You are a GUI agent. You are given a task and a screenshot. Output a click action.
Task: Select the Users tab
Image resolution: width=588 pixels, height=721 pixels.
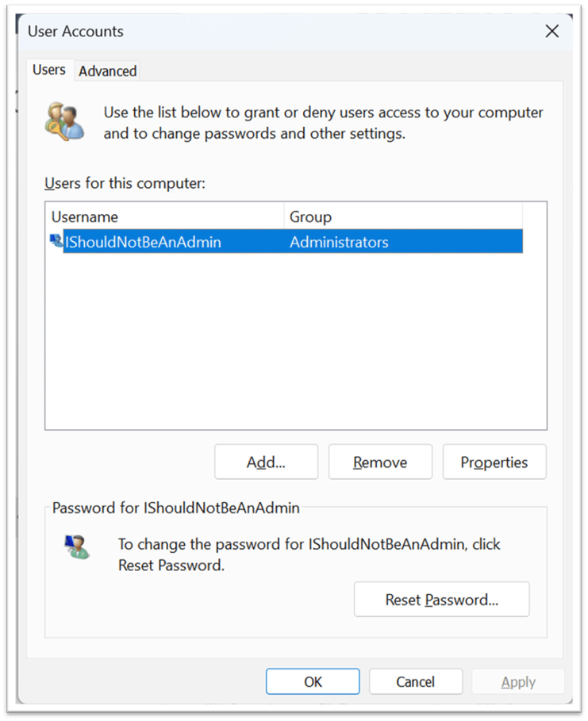click(49, 70)
